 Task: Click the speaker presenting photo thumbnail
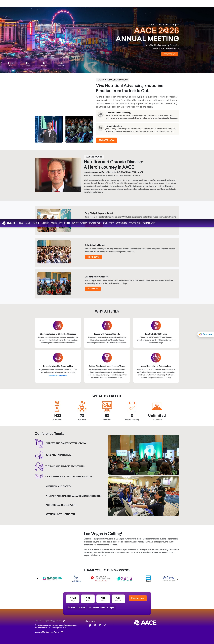click(49, 129)
